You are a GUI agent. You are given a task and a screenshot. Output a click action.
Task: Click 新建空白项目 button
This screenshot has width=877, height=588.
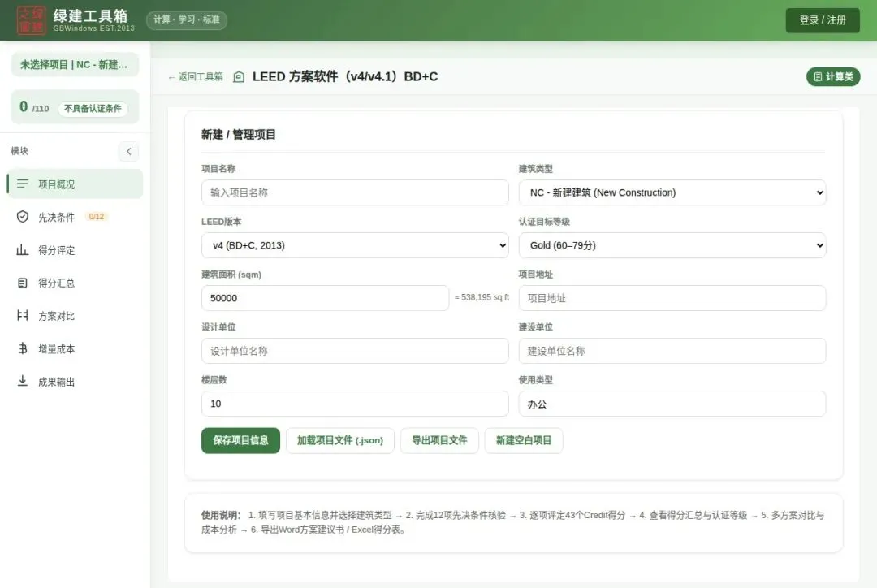point(524,440)
